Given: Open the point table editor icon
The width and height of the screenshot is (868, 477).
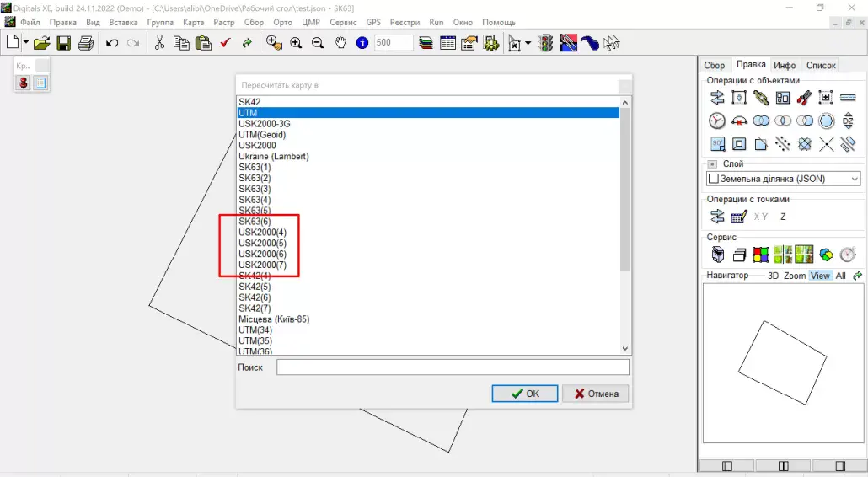Looking at the screenshot, I should (x=739, y=217).
